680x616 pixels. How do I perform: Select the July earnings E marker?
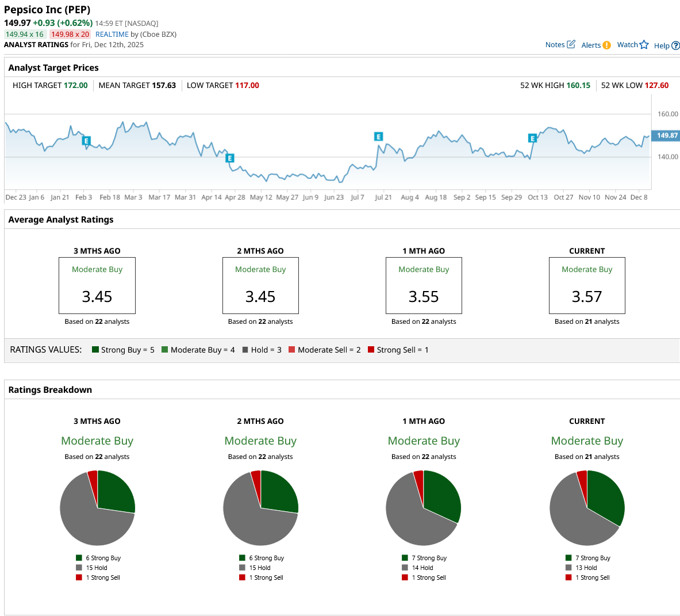pyautogui.click(x=378, y=137)
